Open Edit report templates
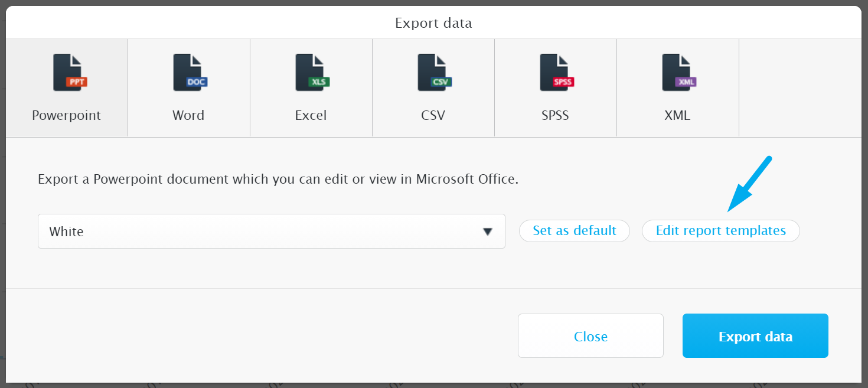This screenshot has height=388, width=868. 721,231
